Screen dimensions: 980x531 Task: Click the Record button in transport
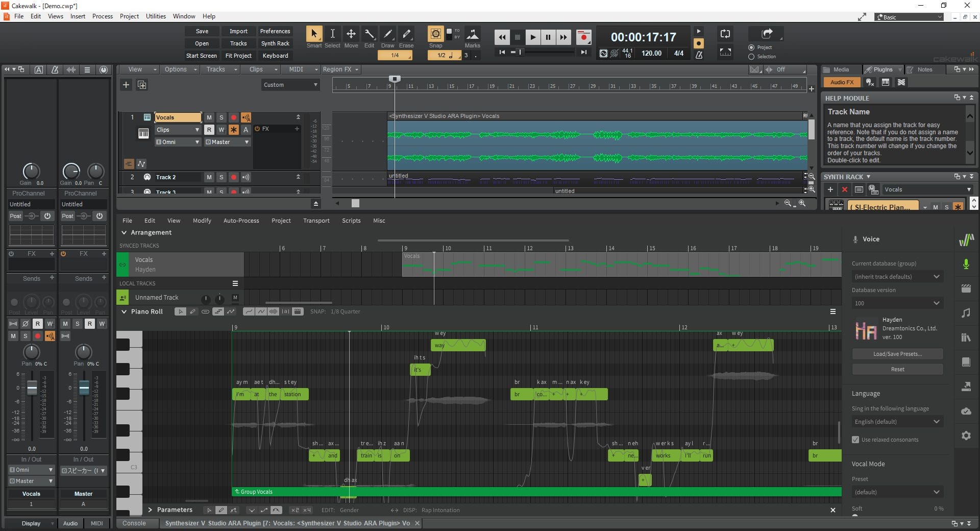[583, 37]
